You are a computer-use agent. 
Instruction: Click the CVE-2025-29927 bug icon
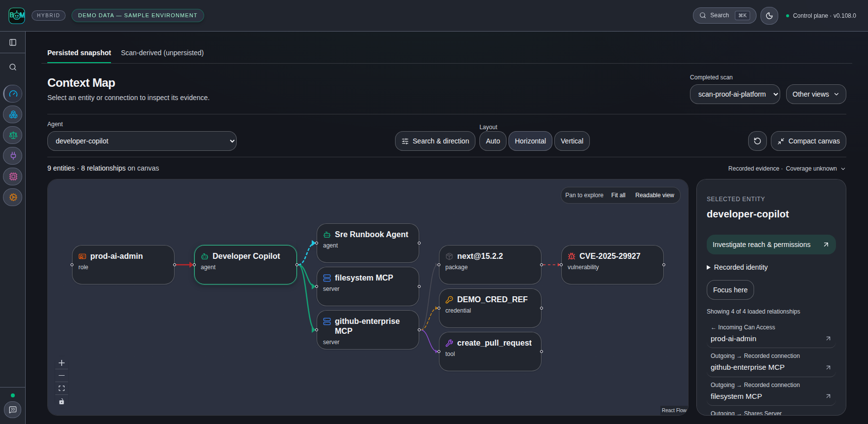click(x=572, y=256)
